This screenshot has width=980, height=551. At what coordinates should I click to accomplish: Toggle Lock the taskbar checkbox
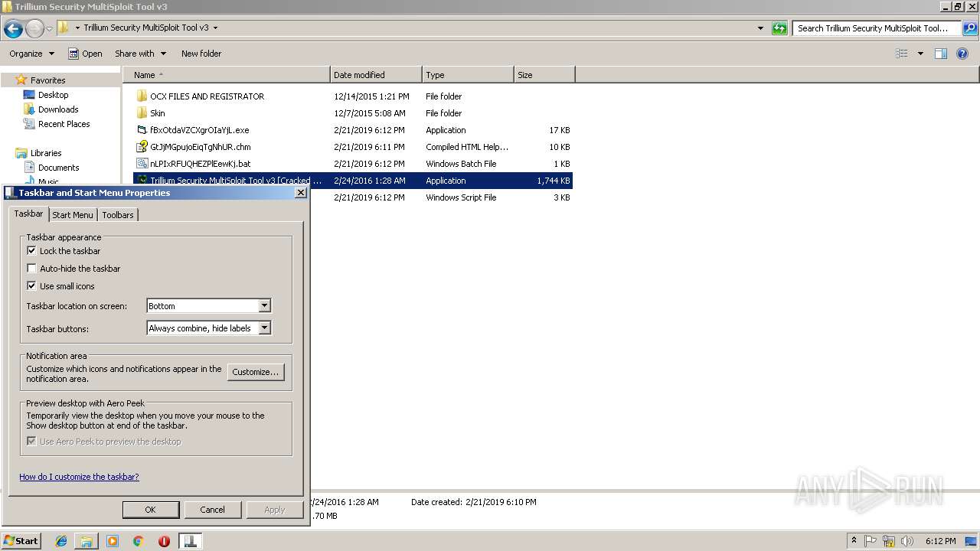[31, 251]
